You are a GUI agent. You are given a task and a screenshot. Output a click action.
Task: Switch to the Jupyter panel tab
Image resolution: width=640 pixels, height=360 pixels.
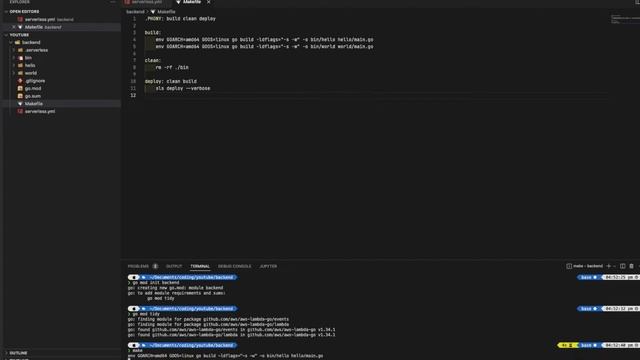268,266
